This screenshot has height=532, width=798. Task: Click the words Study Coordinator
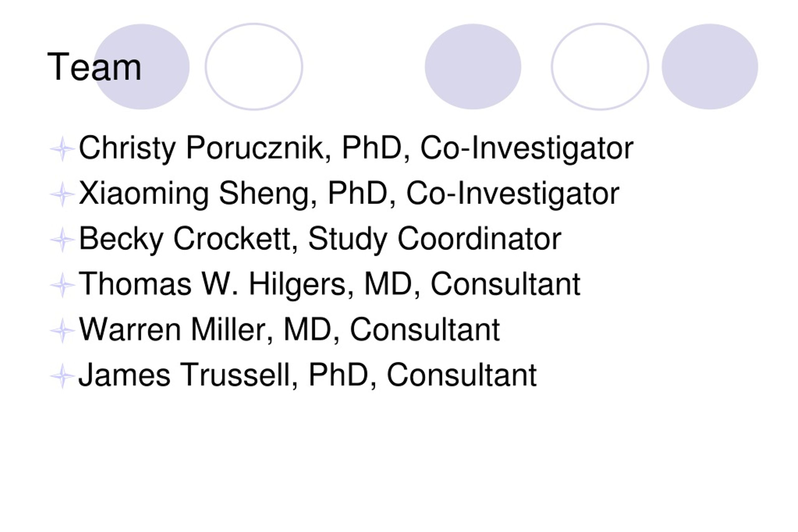coord(435,239)
